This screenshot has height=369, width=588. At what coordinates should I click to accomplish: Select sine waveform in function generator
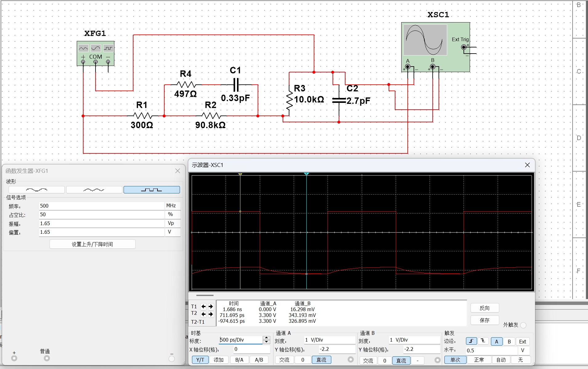(x=37, y=190)
